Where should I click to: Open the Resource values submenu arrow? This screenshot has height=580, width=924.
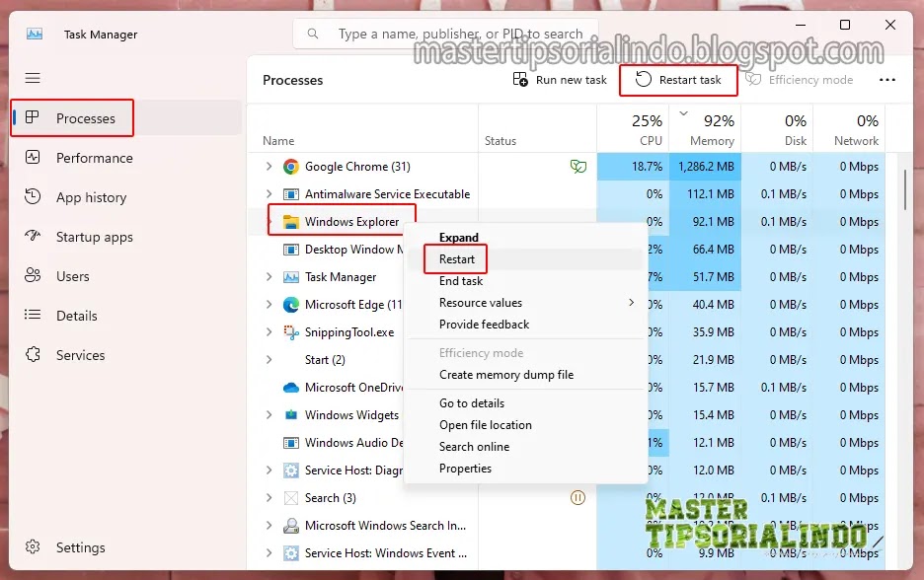pos(631,303)
